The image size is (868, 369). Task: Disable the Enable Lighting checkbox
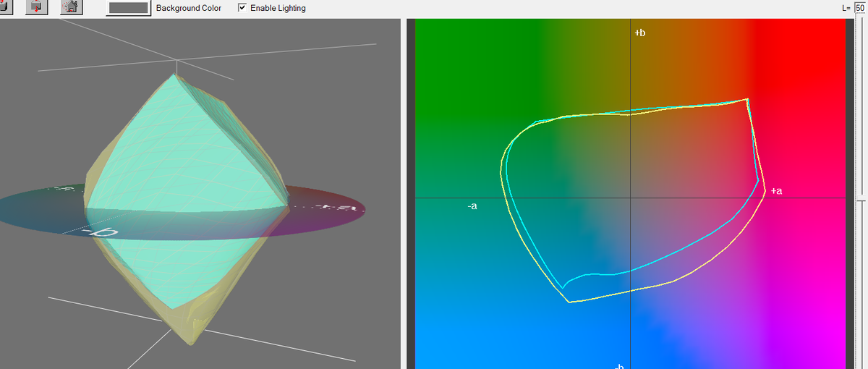242,8
